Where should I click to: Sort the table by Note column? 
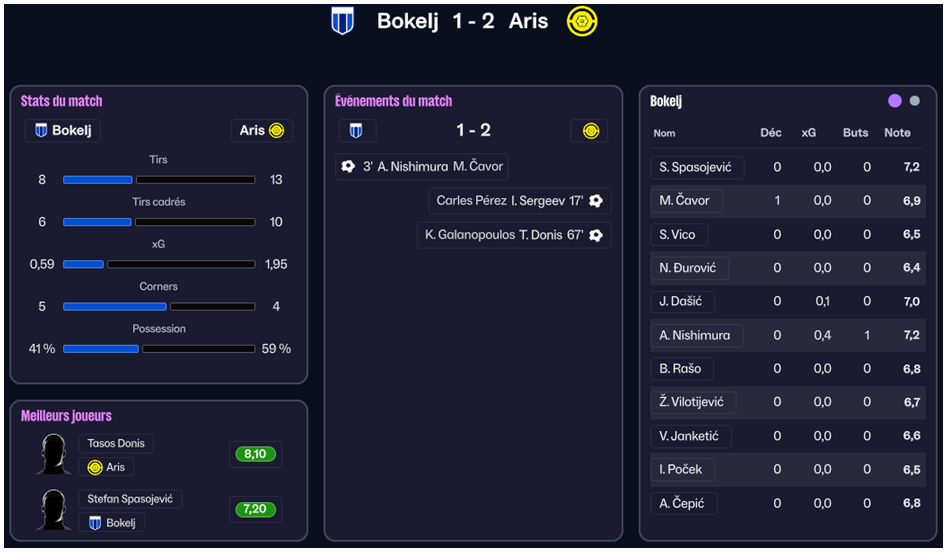click(897, 133)
